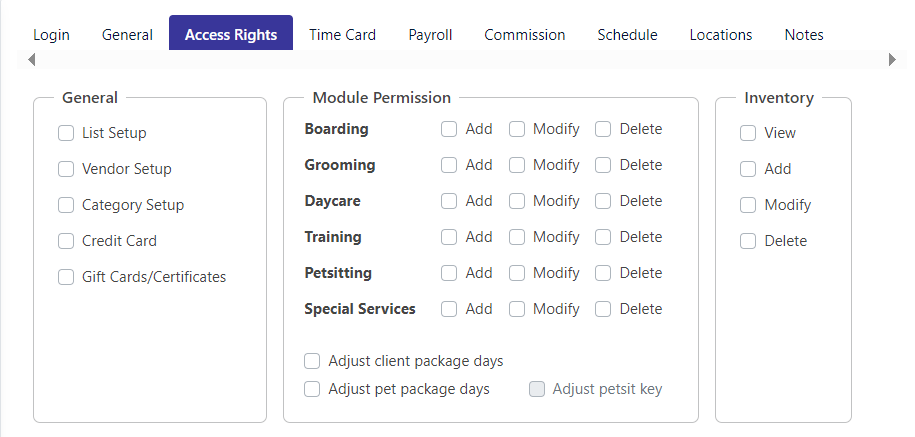Click the left scroll arrow under tabs
Screen dimensions: 915x437
[x=32, y=60]
